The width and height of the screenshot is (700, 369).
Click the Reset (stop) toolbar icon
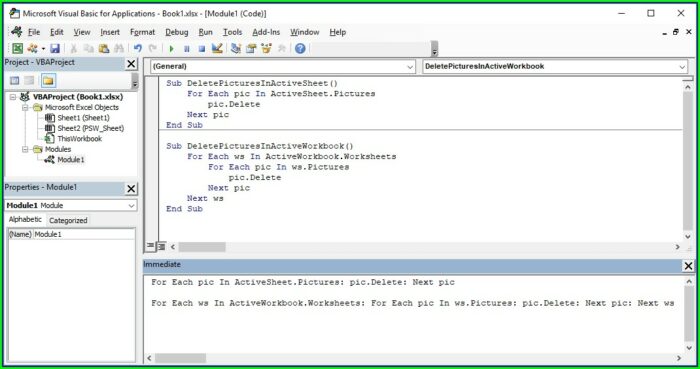pyautogui.click(x=202, y=49)
